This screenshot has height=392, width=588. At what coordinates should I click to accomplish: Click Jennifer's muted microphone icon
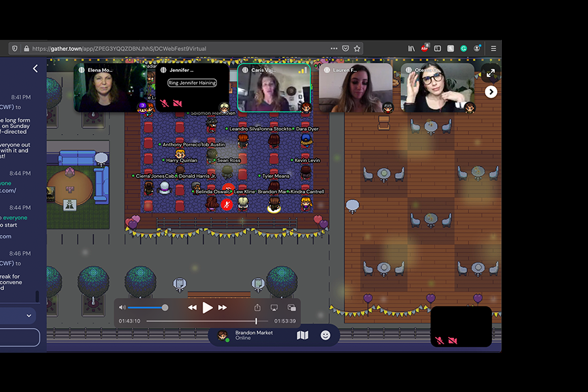pos(164,103)
